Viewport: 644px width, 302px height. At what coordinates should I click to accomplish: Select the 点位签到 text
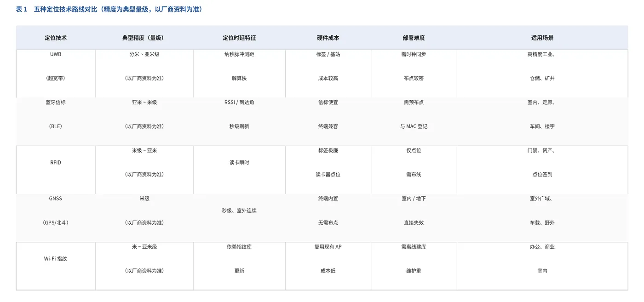pyautogui.click(x=542, y=175)
